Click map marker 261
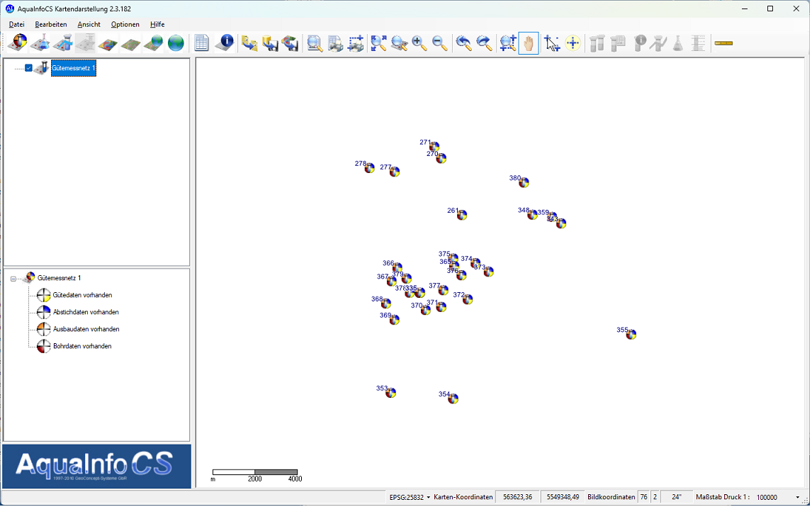812x507 pixels. 462,215
